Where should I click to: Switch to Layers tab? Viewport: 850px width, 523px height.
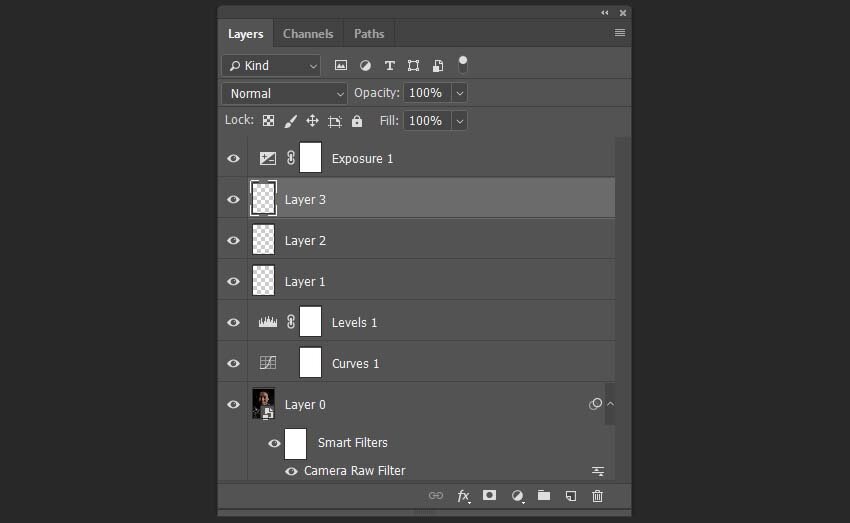click(246, 34)
